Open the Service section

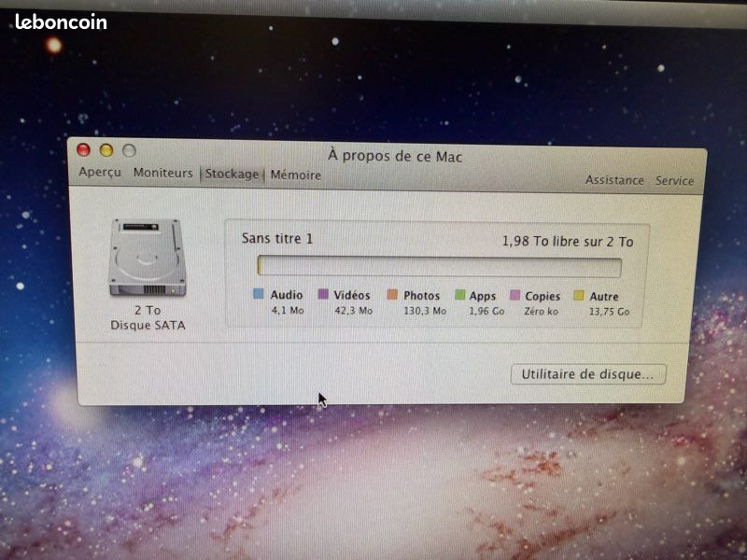(x=674, y=180)
